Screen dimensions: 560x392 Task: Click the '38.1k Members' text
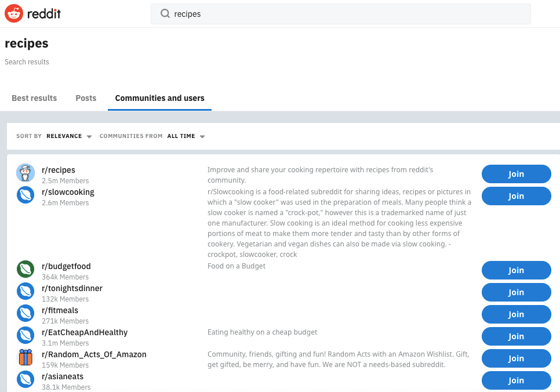pyautogui.click(x=66, y=387)
